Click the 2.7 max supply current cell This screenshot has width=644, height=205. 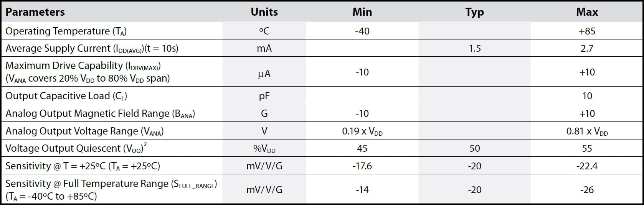click(587, 48)
